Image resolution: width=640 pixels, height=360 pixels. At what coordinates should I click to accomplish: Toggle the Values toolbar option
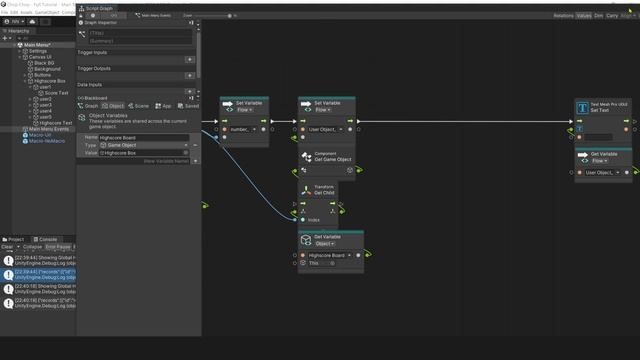(x=584, y=16)
